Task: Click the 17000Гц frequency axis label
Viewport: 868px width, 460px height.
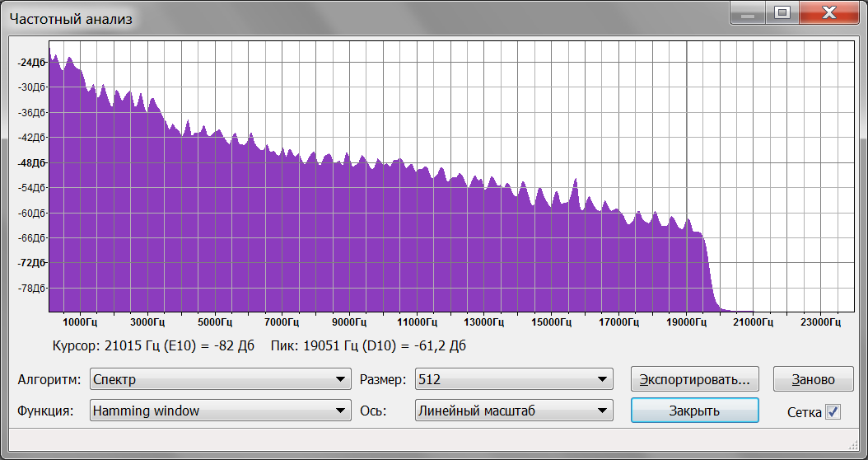Action: pos(618,322)
